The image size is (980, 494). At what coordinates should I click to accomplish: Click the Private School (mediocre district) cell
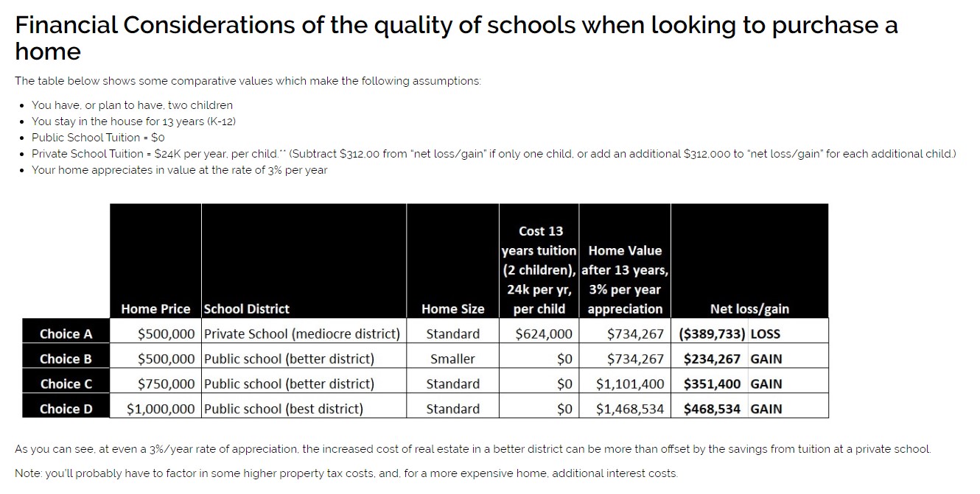coord(302,334)
